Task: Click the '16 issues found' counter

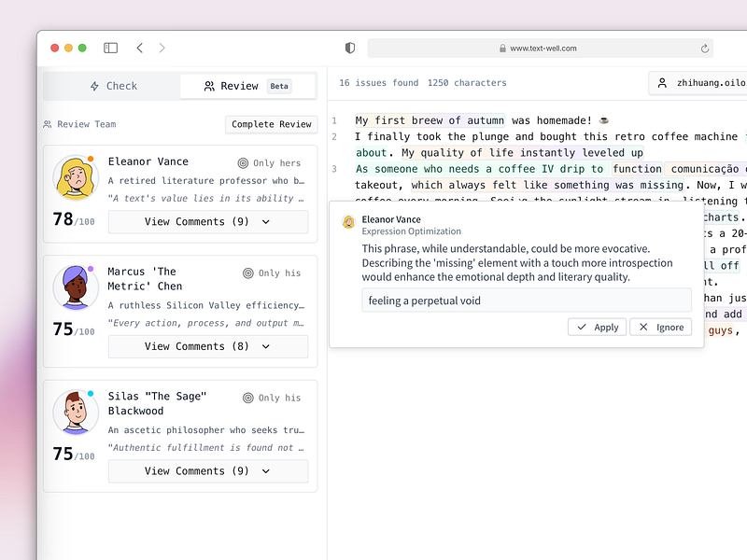Action: [379, 83]
